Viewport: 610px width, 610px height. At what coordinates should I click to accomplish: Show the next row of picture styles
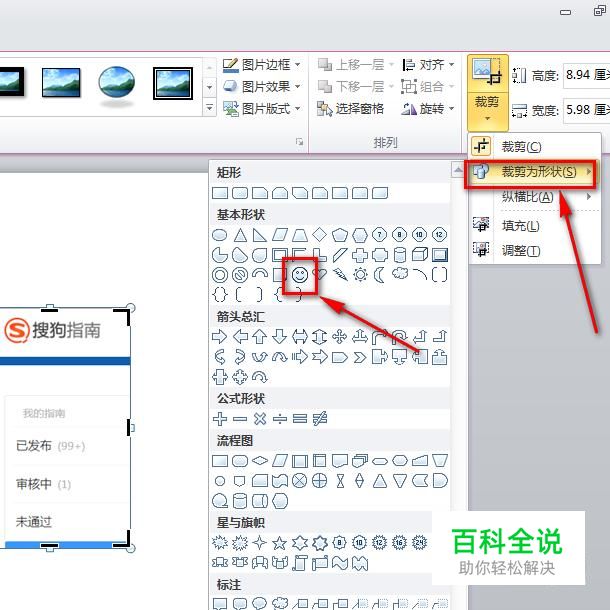click(x=209, y=86)
